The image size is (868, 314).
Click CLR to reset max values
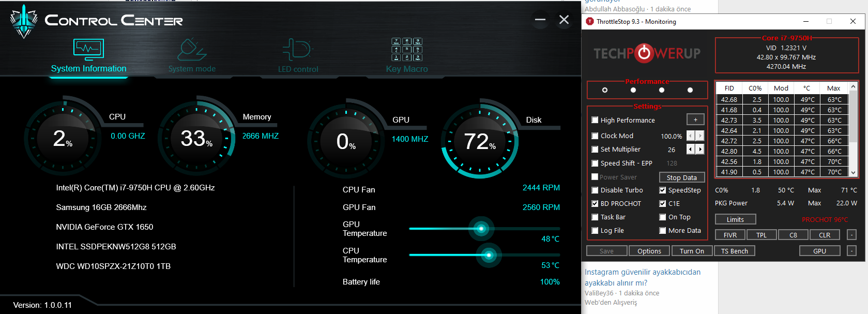[x=825, y=235]
